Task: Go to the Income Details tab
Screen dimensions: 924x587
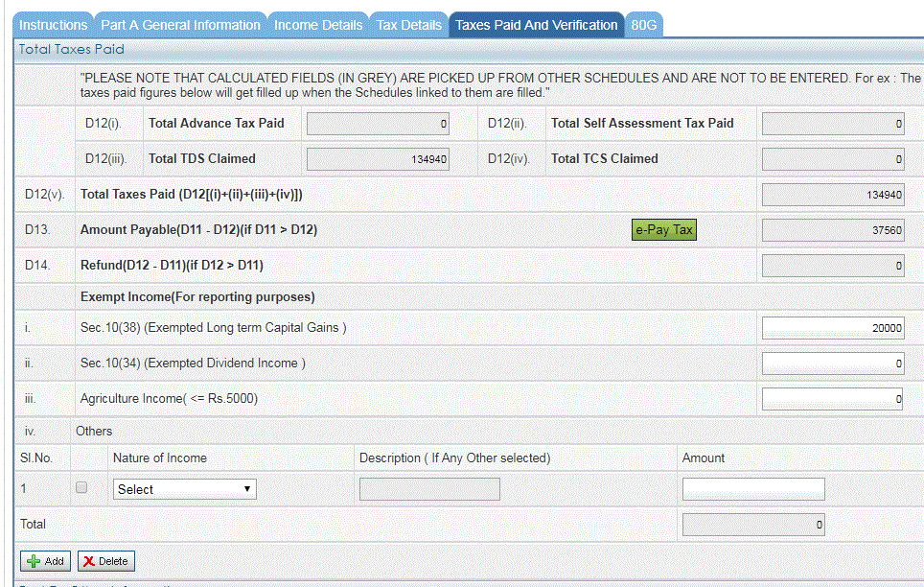Action: click(317, 25)
